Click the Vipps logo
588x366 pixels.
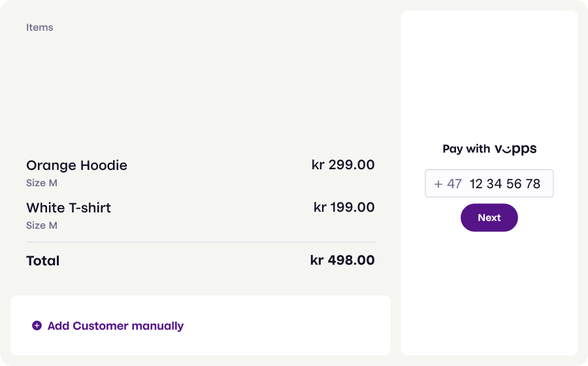pyautogui.click(x=515, y=149)
